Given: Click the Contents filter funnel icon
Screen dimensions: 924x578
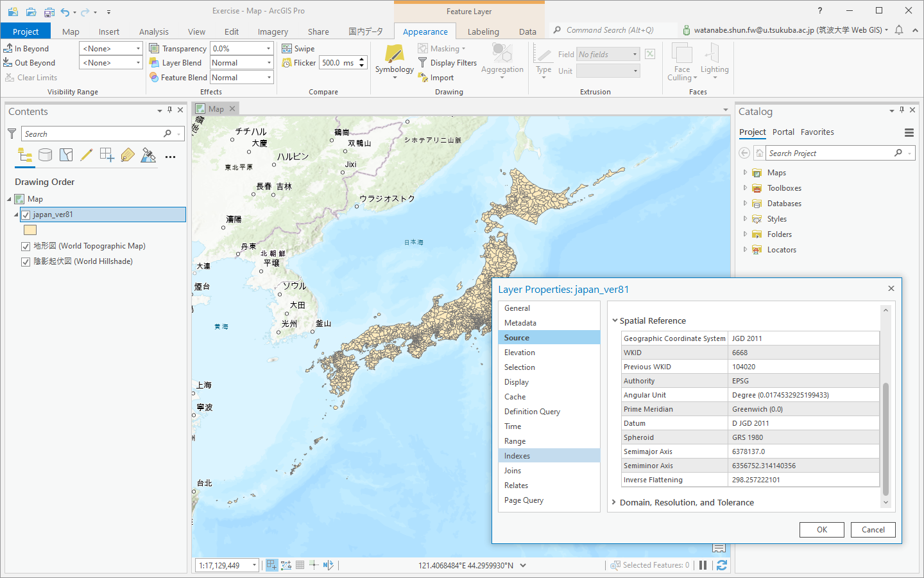Looking at the screenshot, I should click(x=12, y=134).
